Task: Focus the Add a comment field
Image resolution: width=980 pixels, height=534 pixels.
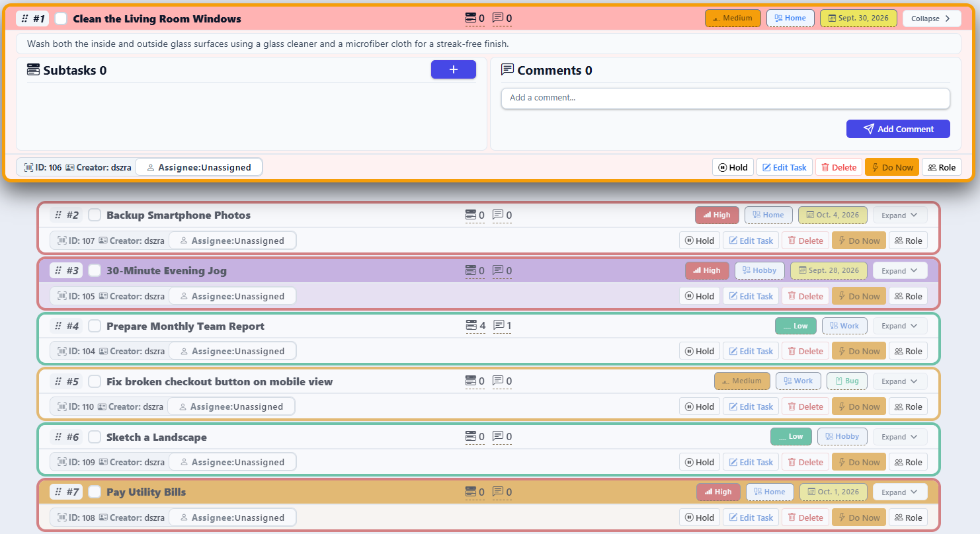Action: [725, 98]
